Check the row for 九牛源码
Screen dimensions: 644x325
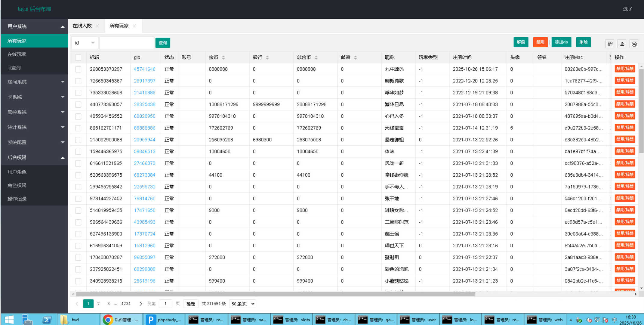coord(78,69)
